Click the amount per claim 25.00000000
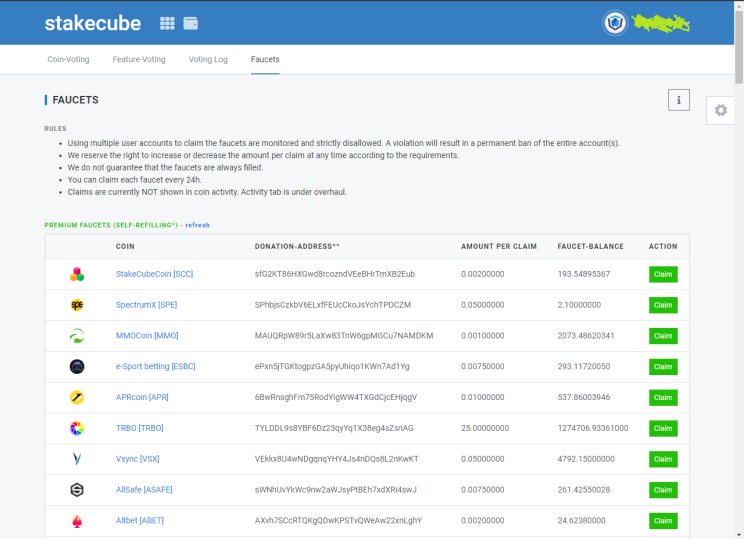 (485, 428)
